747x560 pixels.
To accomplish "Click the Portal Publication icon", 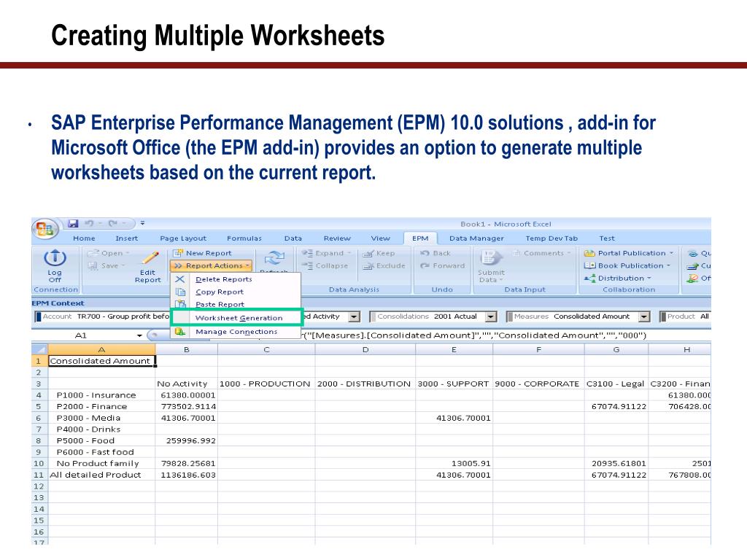I will [589, 253].
